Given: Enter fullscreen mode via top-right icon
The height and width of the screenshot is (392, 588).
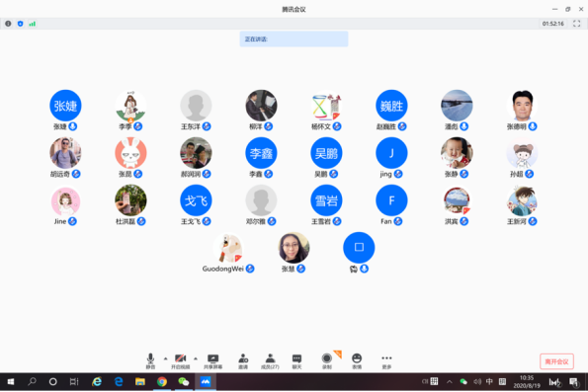Looking at the screenshot, I should (x=577, y=24).
